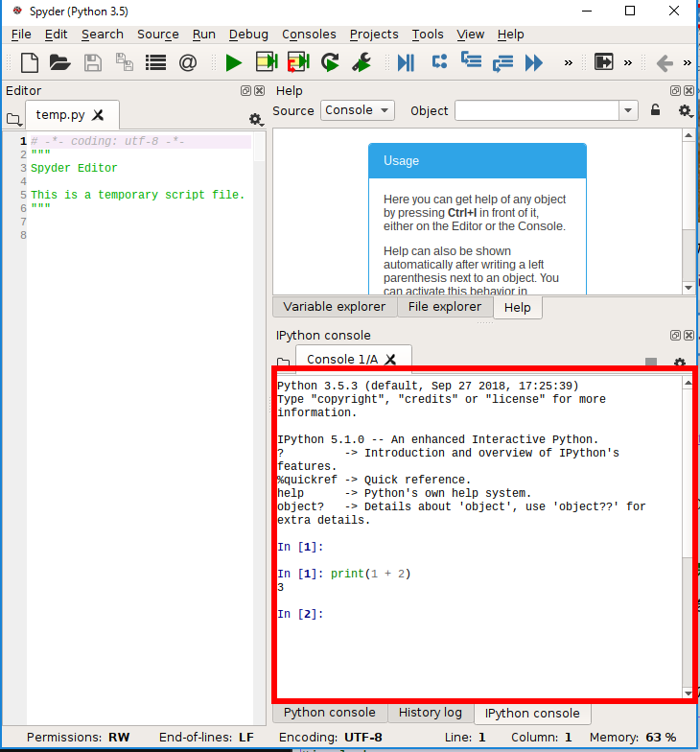Screen dimensions: 700x752
Task: Expand hidden debug toolbar items chevron
Action: [x=568, y=63]
